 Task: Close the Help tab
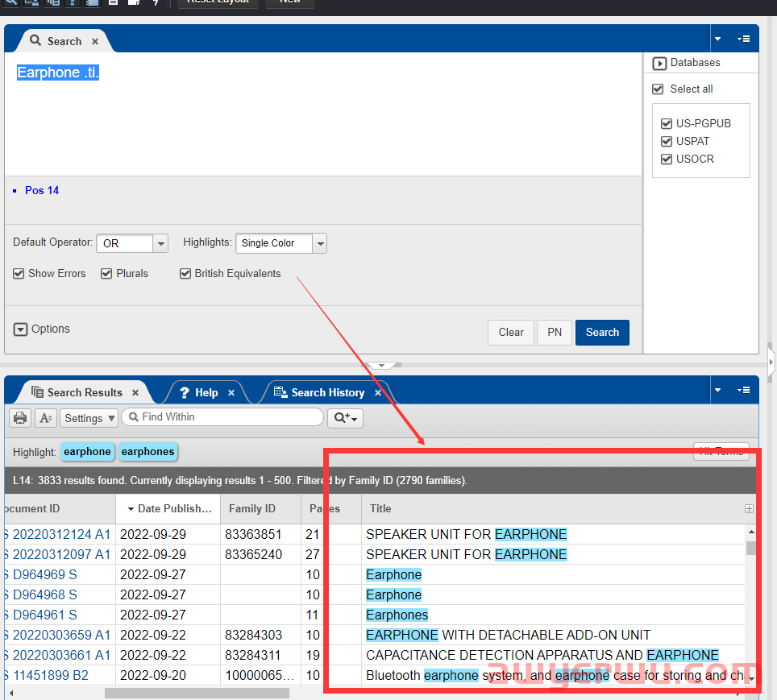pos(231,393)
